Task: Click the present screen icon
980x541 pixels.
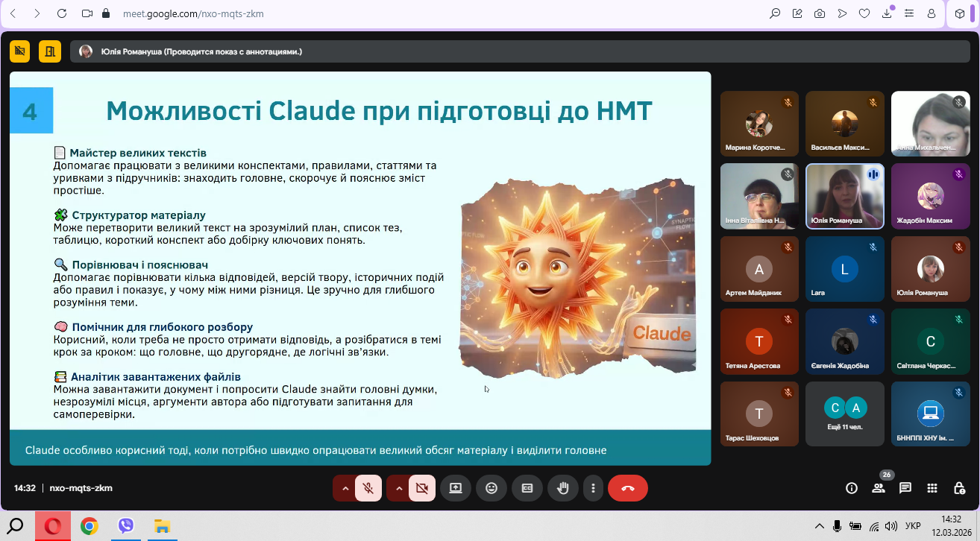Action: 455,488
